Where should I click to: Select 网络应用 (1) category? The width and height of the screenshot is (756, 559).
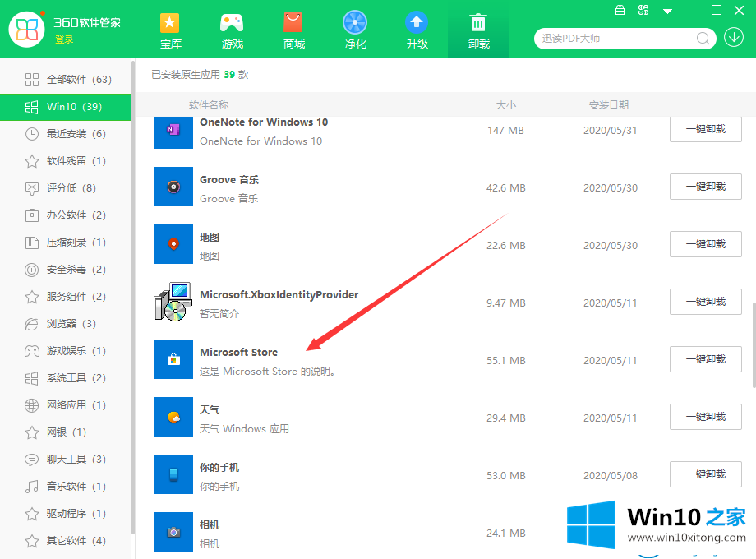click(66, 404)
